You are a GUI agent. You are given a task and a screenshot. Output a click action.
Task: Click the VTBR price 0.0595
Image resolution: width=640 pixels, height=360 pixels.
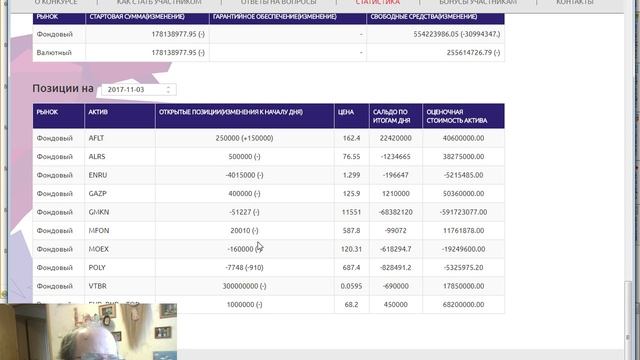[351, 286]
